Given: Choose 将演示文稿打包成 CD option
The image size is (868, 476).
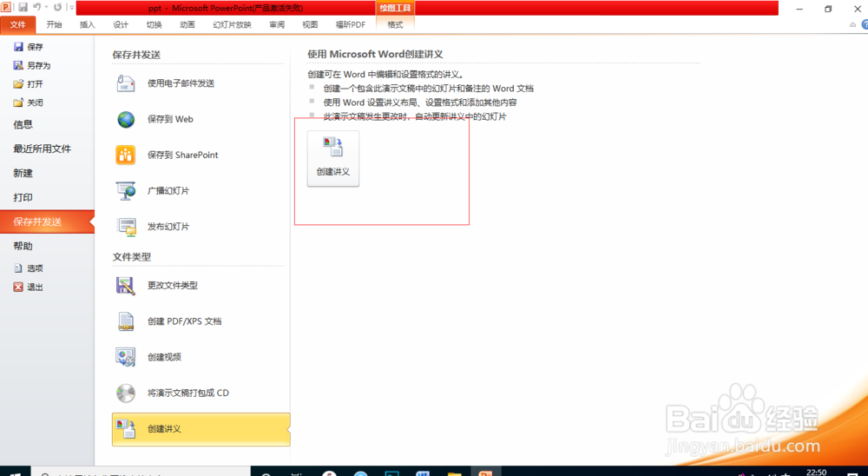Looking at the screenshot, I should point(201,393).
